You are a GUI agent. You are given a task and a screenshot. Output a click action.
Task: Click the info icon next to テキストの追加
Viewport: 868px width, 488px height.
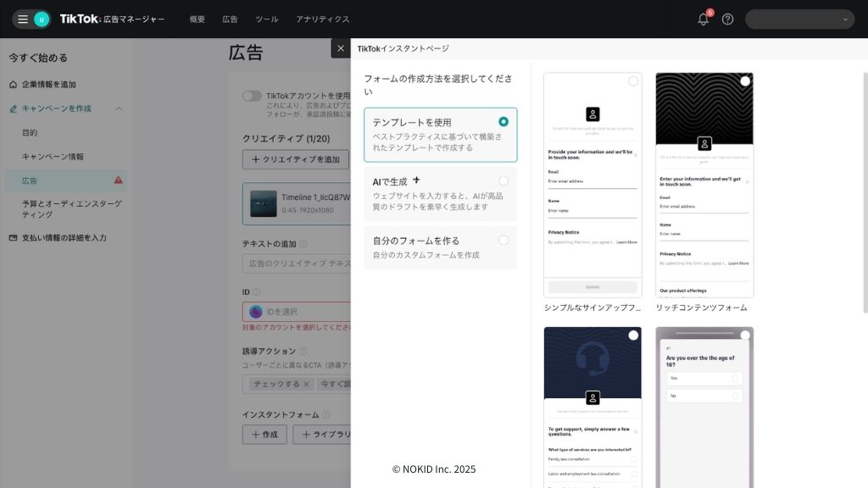pyautogui.click(x=303, y=244)
